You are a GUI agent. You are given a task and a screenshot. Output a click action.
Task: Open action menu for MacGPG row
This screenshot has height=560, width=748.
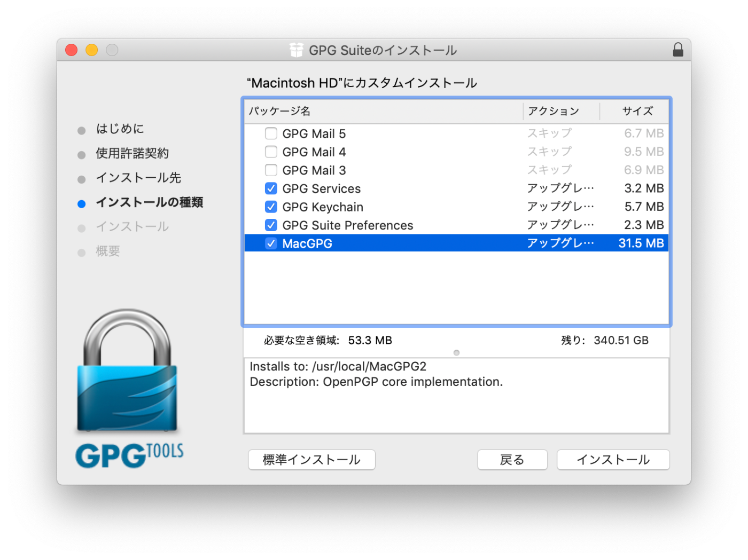(560, 243)
